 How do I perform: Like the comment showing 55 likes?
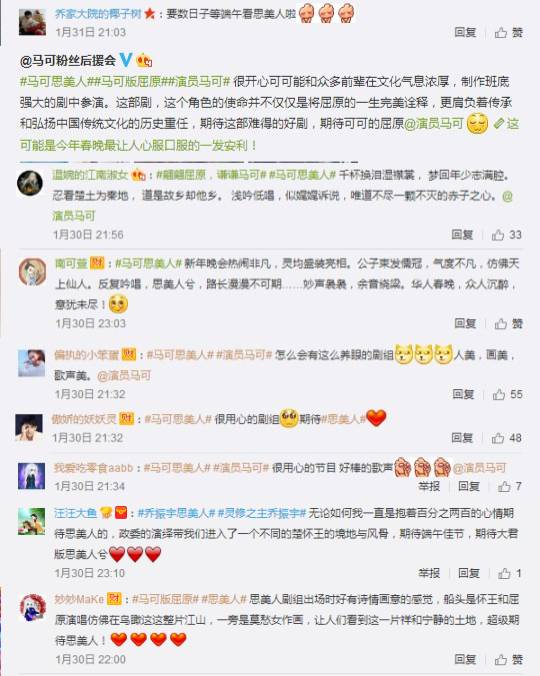[x=507, y=394]
